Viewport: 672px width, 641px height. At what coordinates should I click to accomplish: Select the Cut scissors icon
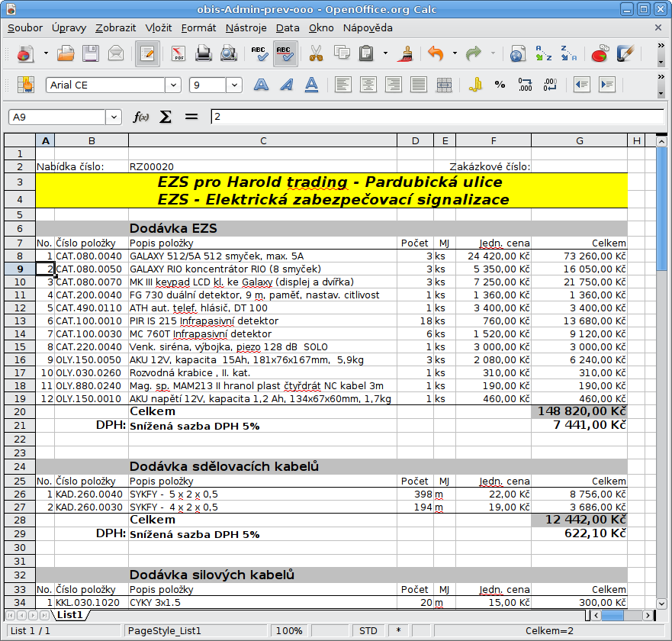(316, 54)
